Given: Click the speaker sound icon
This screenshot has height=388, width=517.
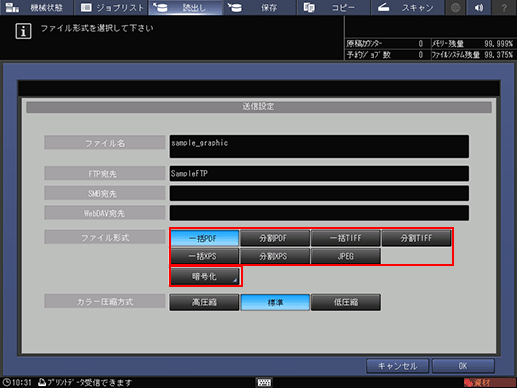Looking at the screenshot, I should 479,7.
